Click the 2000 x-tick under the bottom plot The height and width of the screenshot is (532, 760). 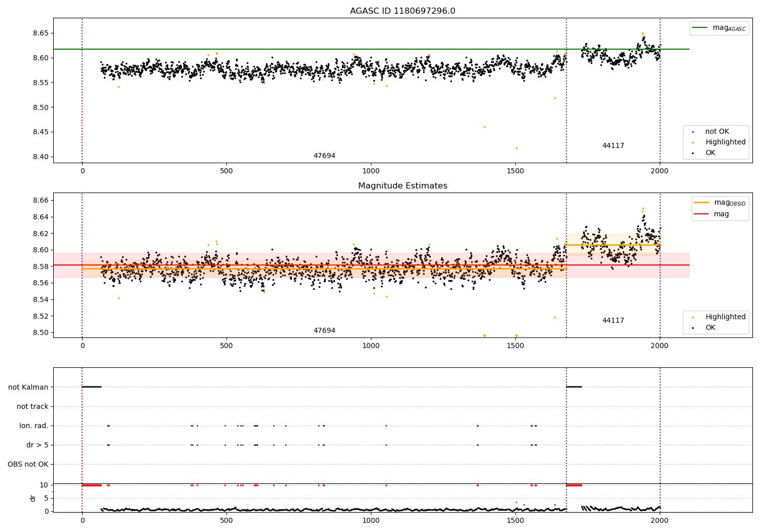click(x=660, y=520)
